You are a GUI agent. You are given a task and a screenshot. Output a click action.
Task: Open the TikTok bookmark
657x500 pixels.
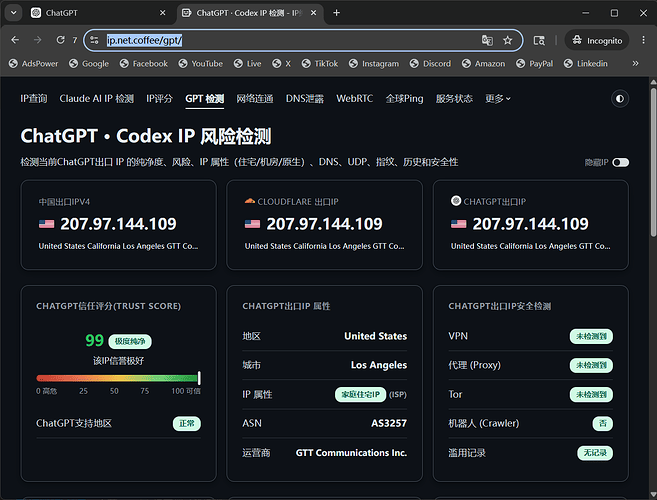coord(320,64)
